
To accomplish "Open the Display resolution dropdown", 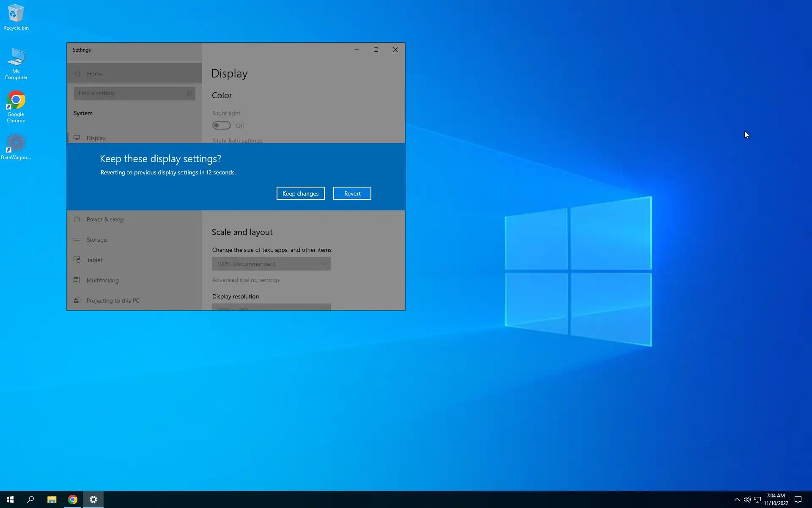I will pos(271,307).
